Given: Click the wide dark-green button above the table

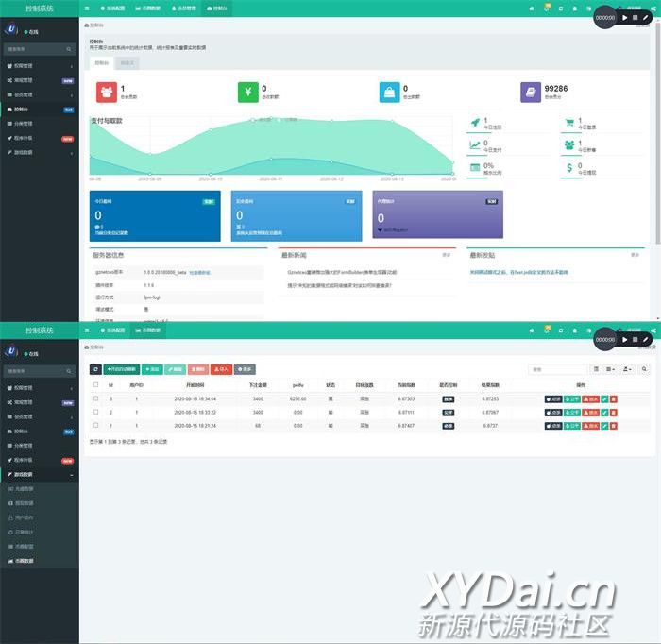Looking at the screenshot, I should click(122, 369).
